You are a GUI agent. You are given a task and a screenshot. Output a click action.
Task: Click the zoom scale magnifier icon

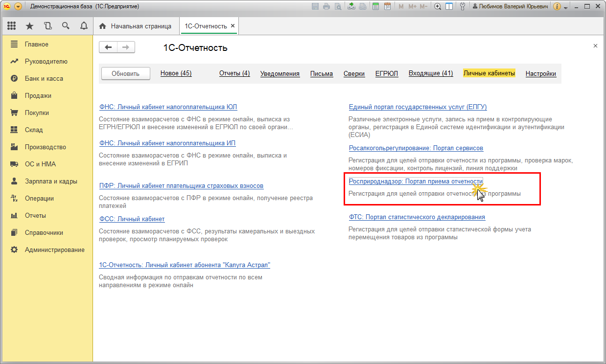(438, 6)
